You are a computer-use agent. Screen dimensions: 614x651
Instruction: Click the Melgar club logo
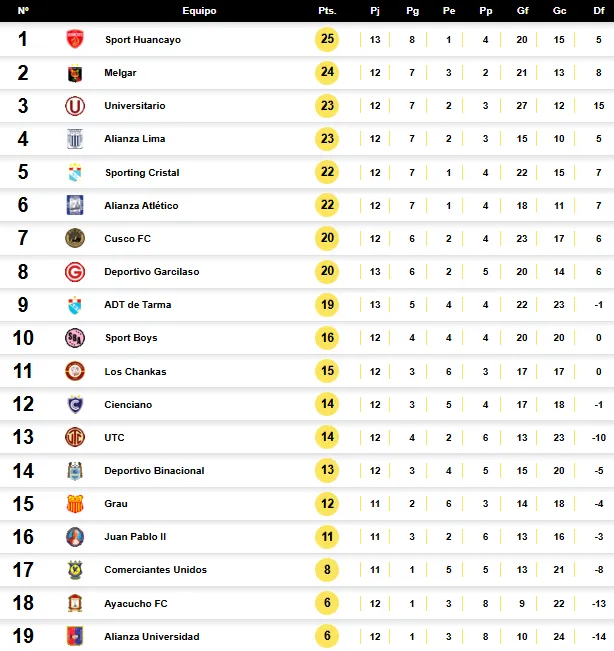tap(75, 73)
